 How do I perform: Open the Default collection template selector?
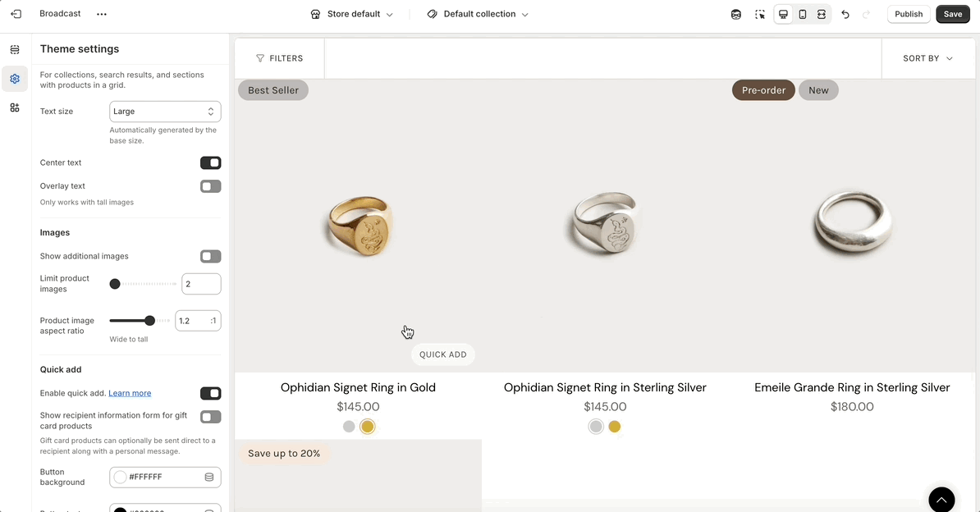coord(479,14)
